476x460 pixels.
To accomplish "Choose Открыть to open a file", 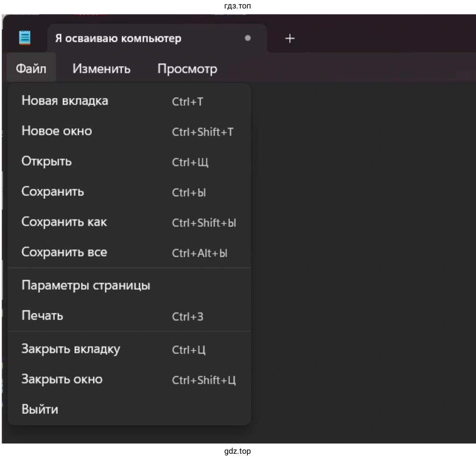I will tap(46, 161).
